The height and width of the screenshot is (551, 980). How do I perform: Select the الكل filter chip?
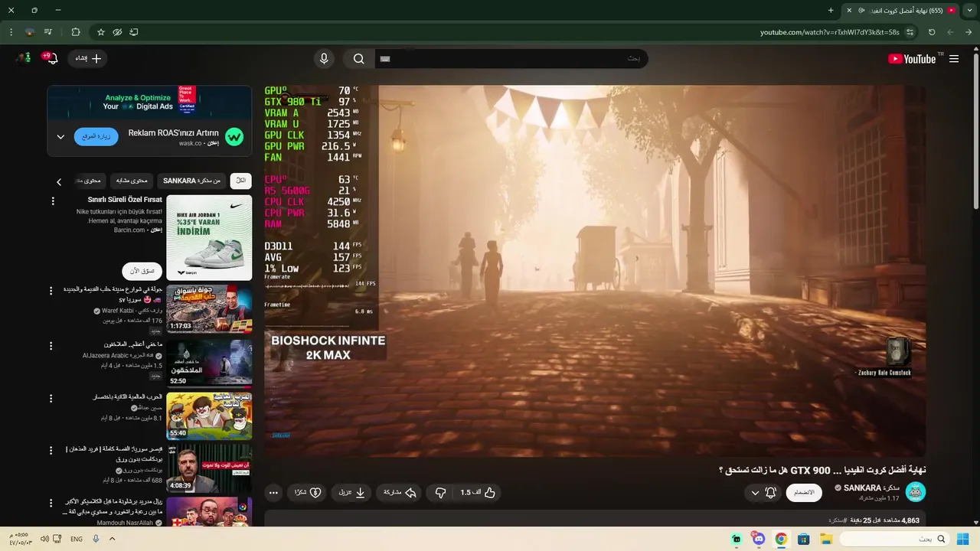[240, 181]
